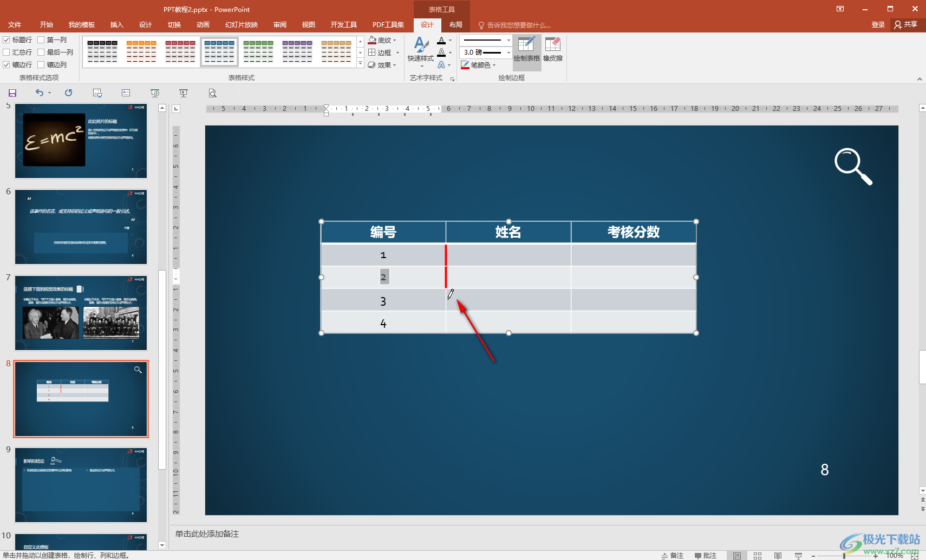The height and width of the screenshot is (560, 926).
Task: Click the Sign in (登录) button
Action: (878, 25)
